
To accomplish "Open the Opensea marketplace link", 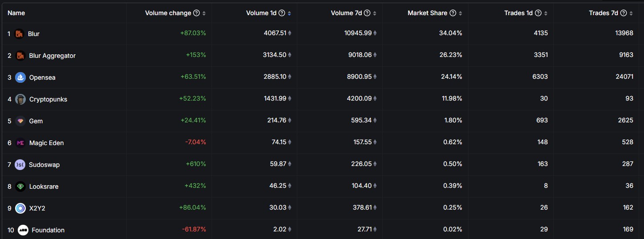I will click(x=42, y=77).
